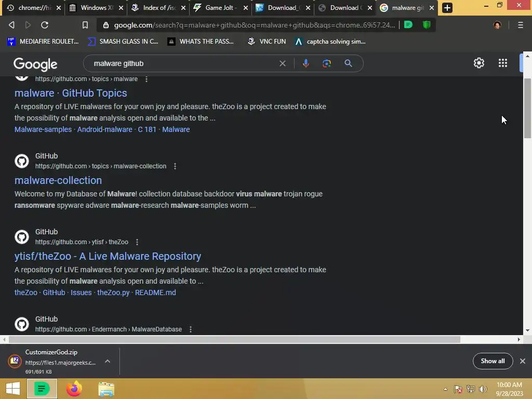Viewport: 532px width, 399px height.
Task: Open the MEDIAFIRE ROULET... bookmark
Action: click(x=43, y=42)
